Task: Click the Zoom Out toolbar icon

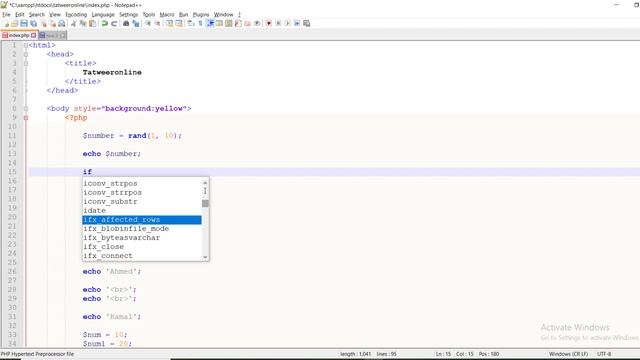Action: pos(157,24)
